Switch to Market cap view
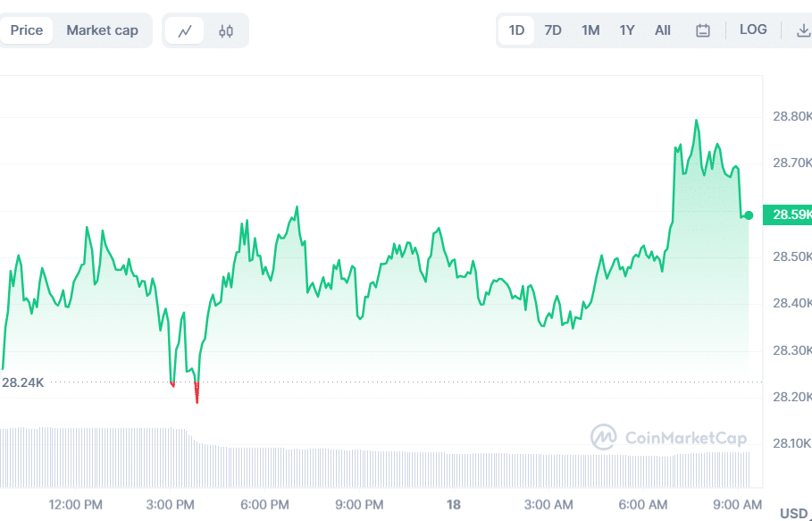This screenshot has width=812, height=521. pos(102,29)
